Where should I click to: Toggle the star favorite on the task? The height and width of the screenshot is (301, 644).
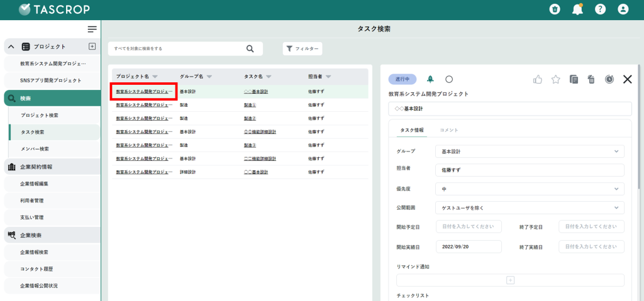(x=555, y=79)
